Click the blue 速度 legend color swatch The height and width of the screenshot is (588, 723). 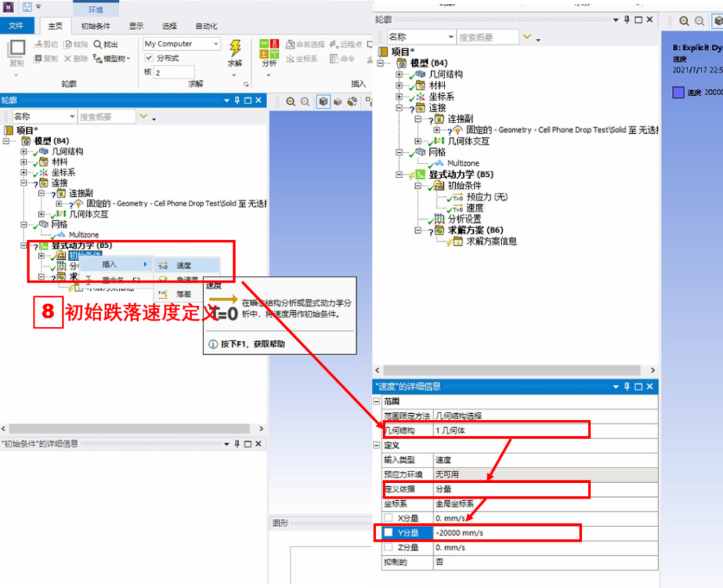(677, 92)
